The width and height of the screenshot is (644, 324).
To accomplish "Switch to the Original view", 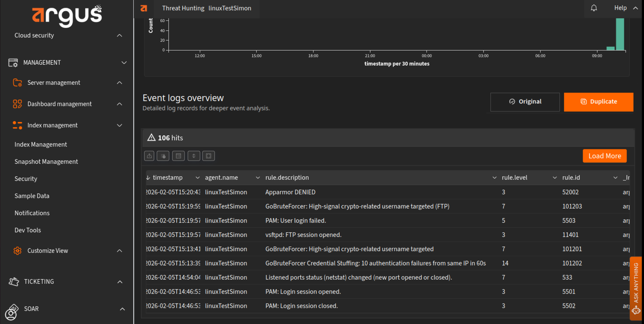I will tap(525, 102).
